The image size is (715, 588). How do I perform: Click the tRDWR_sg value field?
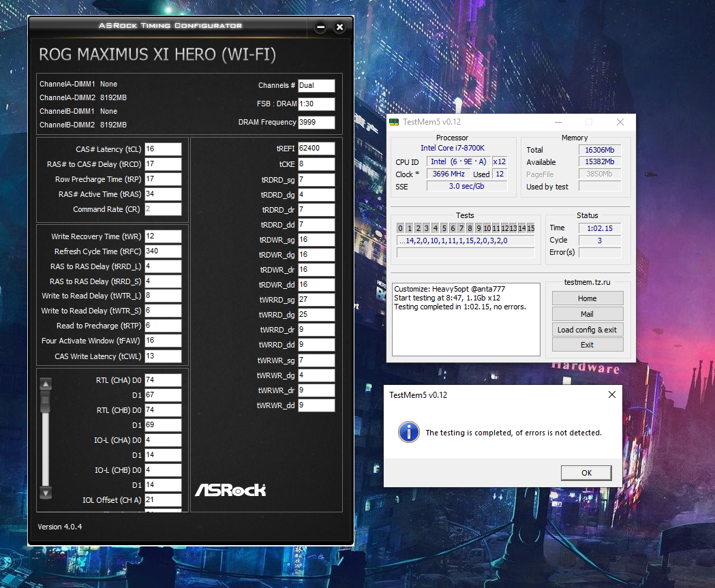click(x=316, y=240)
